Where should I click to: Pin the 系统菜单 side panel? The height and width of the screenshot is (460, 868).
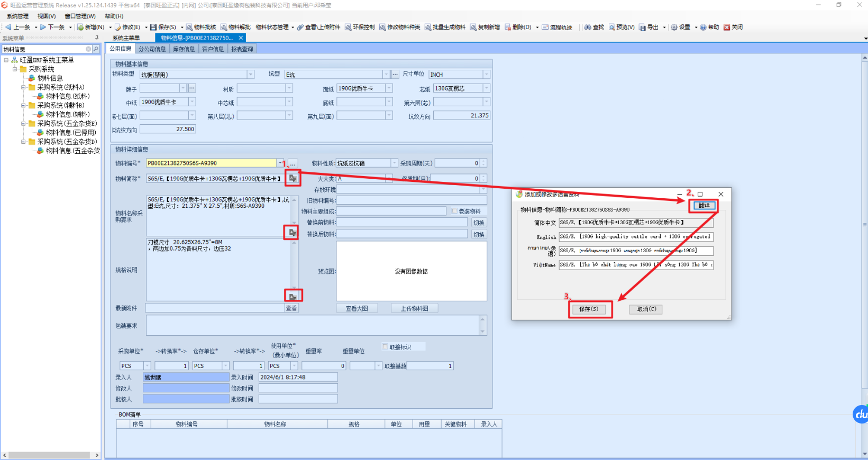pyautogui.click(x=97, y=38)
